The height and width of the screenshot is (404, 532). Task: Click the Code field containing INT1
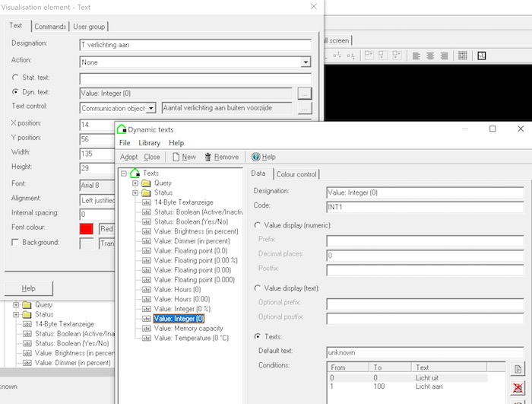[425, 207]
